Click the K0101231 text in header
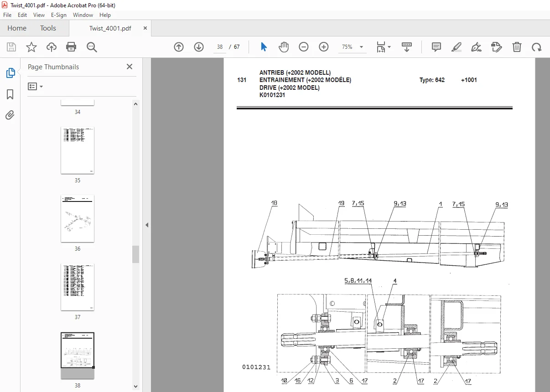550x392 pixels. click(x=272, y=95)
